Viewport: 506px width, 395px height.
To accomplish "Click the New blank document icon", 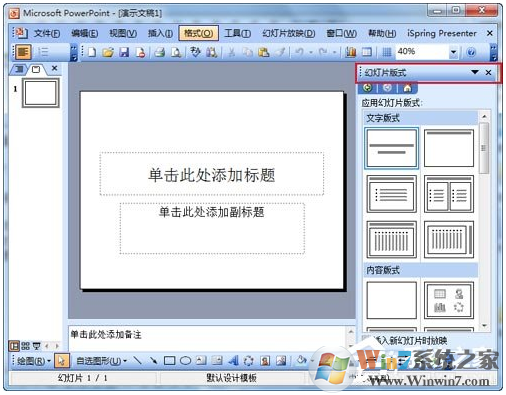I will pos(91,52).
